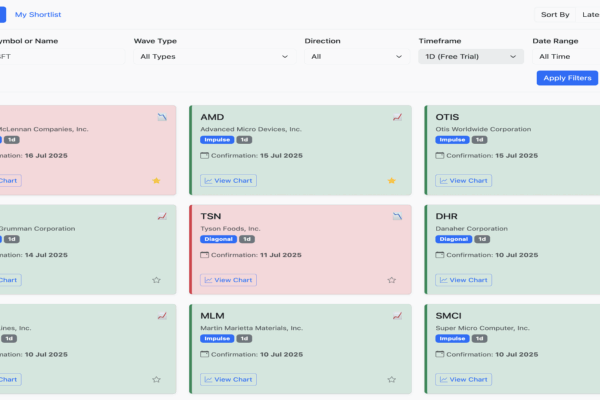Open the Date Range All Time dropdown
Viewport: 600px width, 400px height.
point(566,57)
